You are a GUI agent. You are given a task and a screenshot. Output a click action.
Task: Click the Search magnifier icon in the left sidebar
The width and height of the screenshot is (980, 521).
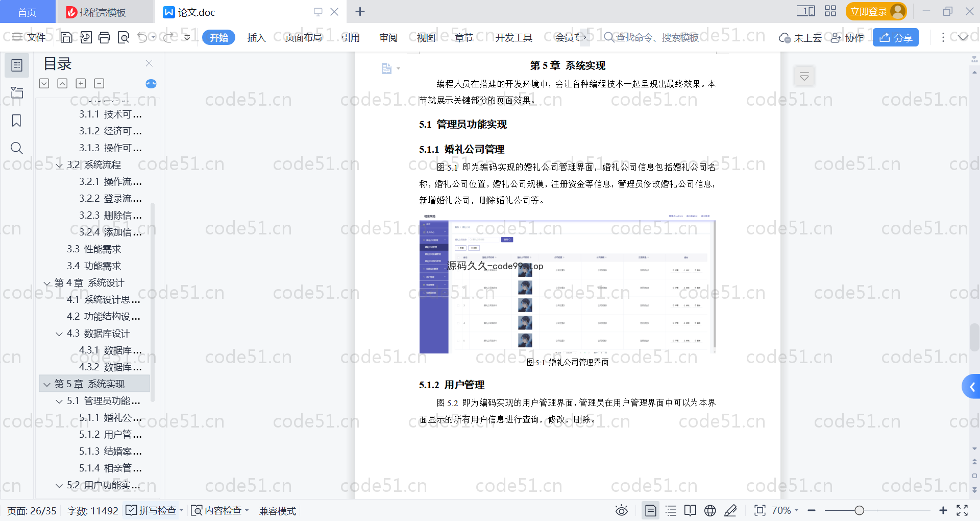tap(17, 148)
